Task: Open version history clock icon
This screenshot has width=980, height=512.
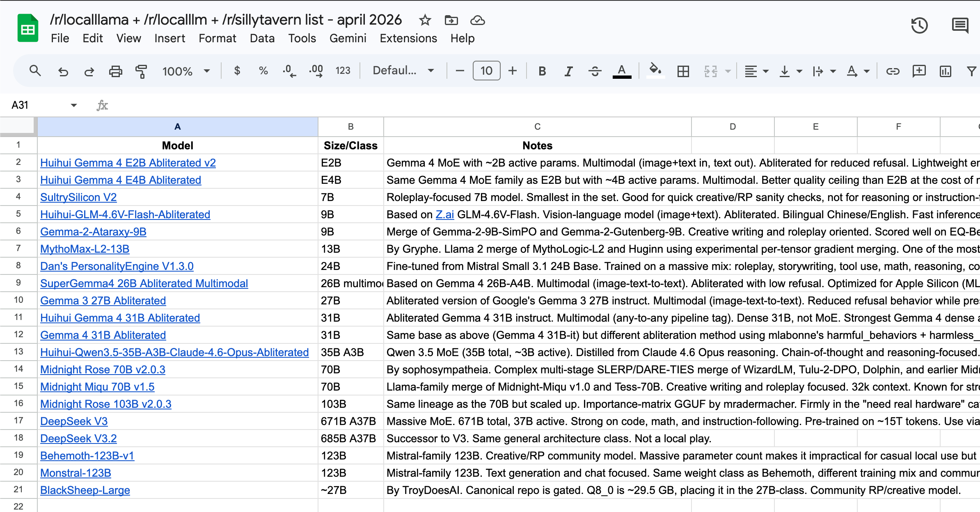Action: tap(919, 25)
